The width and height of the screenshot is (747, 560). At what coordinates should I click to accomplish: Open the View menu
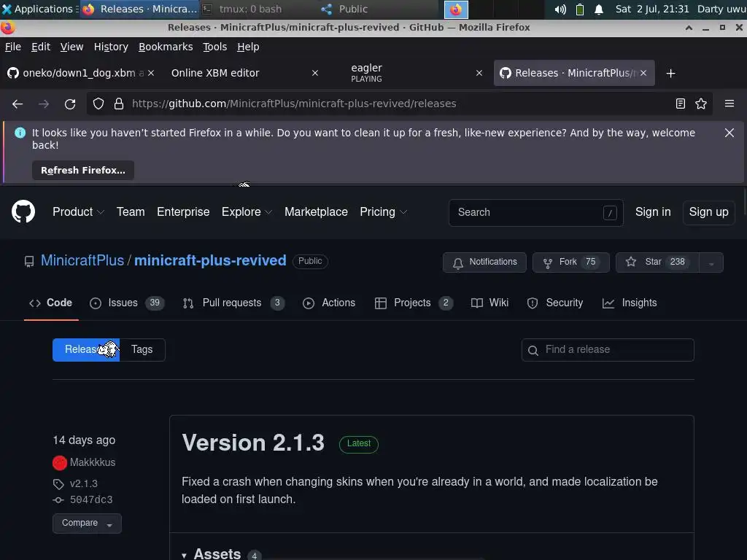click(72, 47)
